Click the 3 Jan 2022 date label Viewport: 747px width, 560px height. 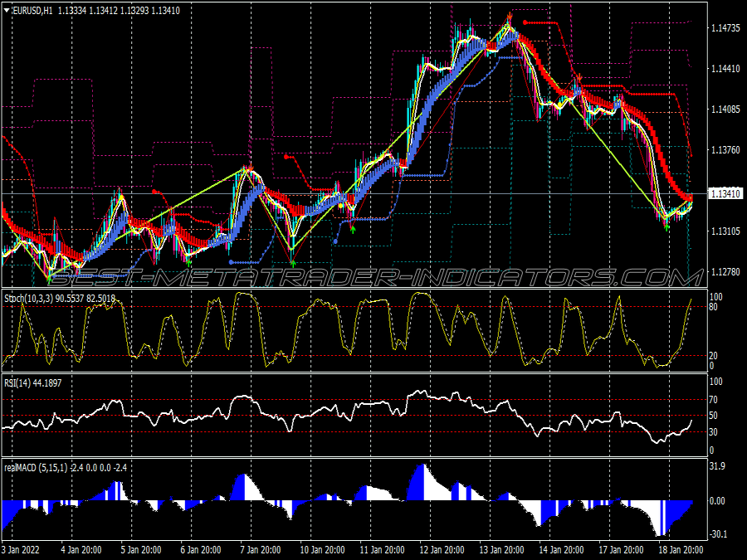(x=22, y=549)
